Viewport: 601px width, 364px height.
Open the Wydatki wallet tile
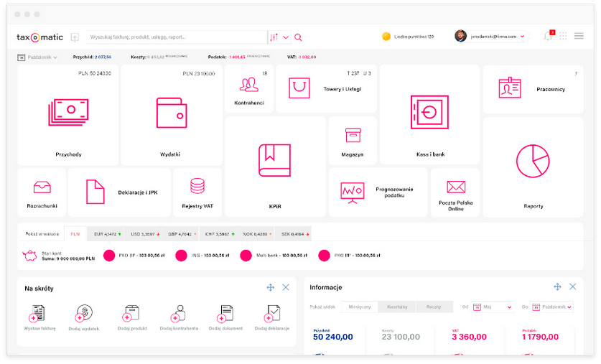tap(171, 115)
